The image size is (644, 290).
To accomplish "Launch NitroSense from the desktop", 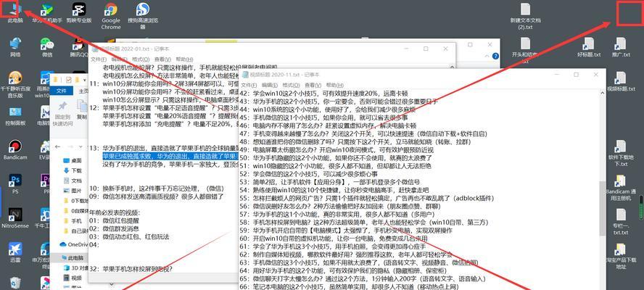I will click(x=15, y=217).
